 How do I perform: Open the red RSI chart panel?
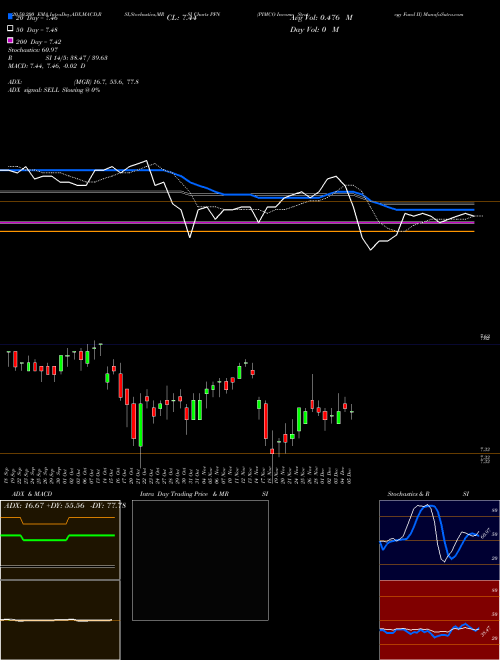pyautogui.click(x=439, y=620)
